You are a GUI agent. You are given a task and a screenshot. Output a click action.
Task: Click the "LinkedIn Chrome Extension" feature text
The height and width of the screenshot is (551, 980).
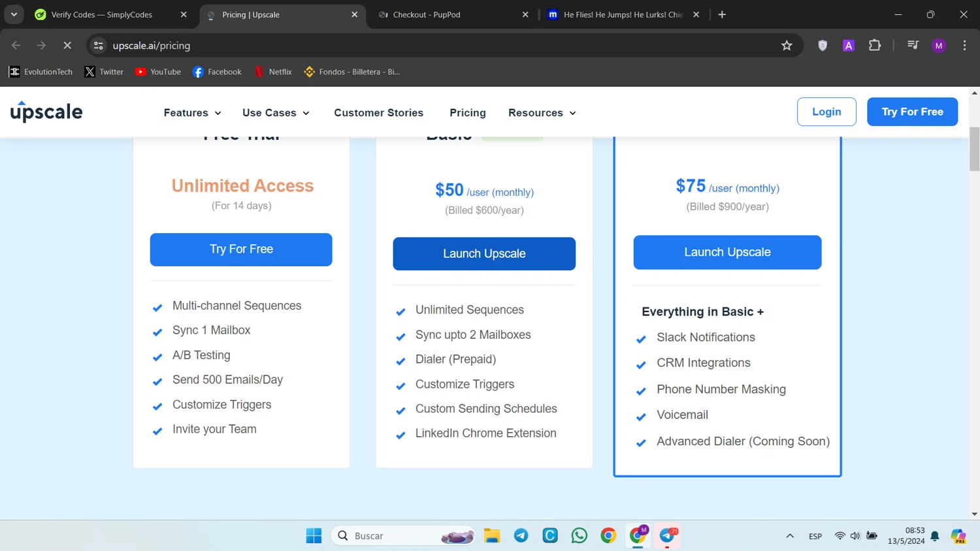click(486, 433)
